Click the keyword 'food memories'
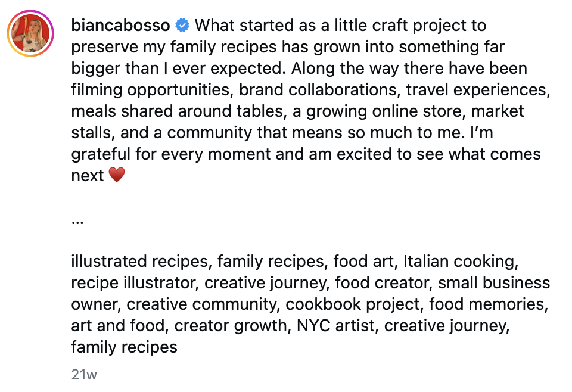The width and height of the screenshot is (572, 392). point(487,304)
